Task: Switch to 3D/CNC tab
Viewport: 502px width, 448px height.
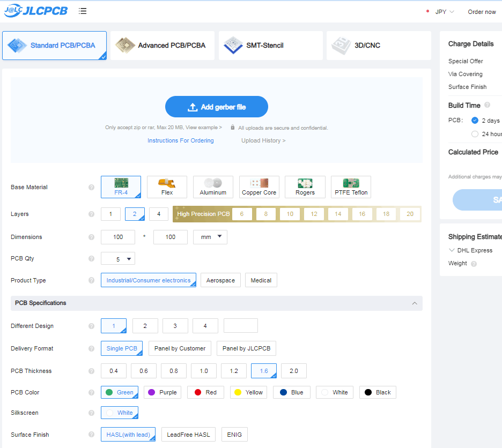Action: pyautogui.click(x=379, y=46)
